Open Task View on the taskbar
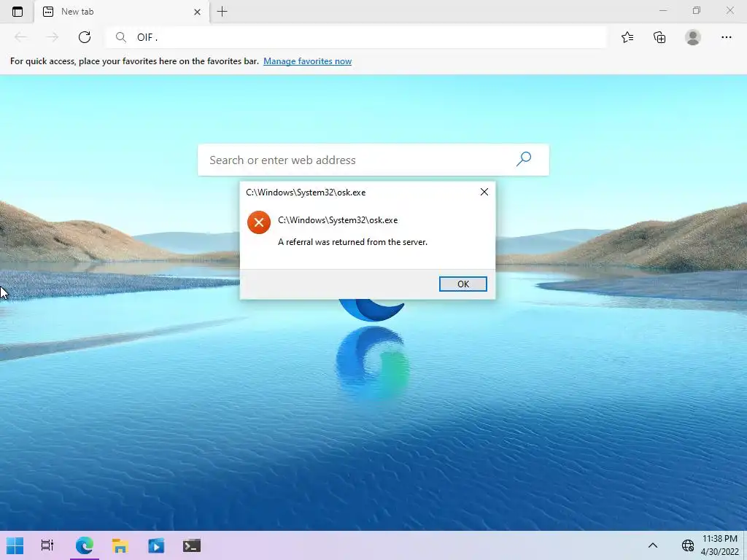The image size is (747, 560). (x=47, y=545)
